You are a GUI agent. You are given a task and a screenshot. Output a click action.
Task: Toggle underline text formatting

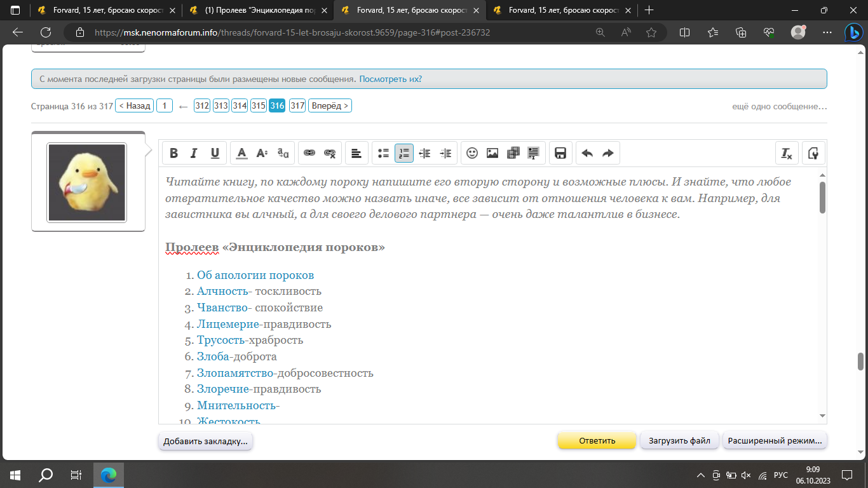(x=215, y=153)
